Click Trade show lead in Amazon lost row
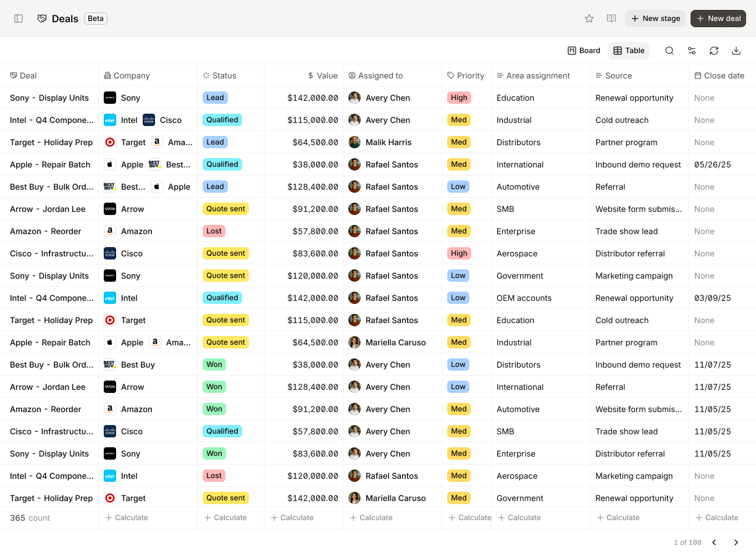Viewport: 756px width, 556px height. [626, 231]
